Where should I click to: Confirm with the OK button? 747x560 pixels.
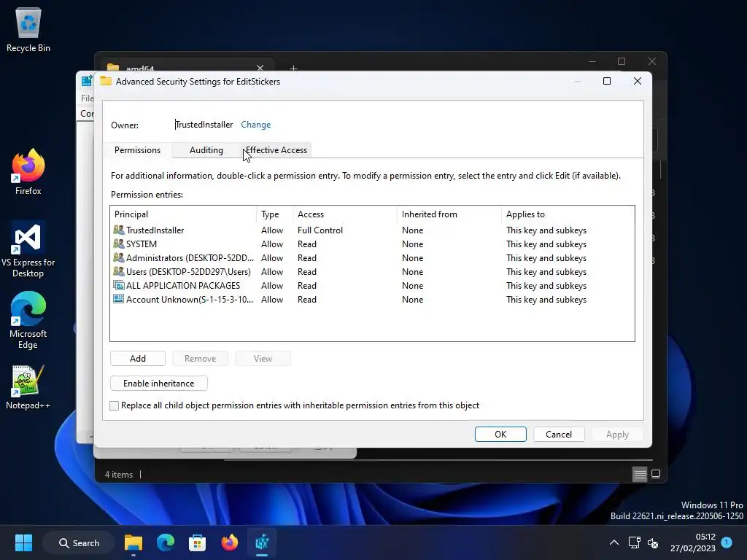[x=500, y=435]
